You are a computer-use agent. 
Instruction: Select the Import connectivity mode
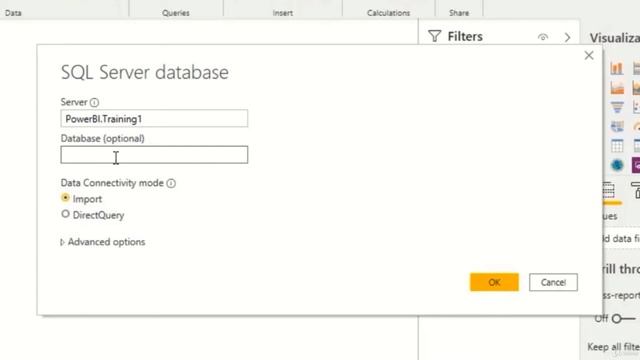(x=65, y=198)
